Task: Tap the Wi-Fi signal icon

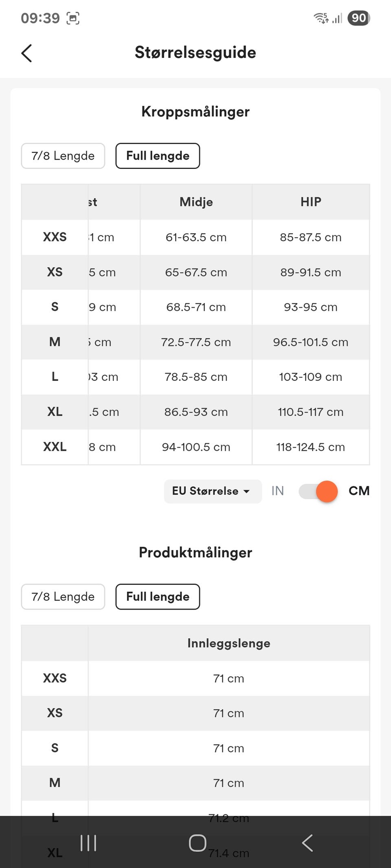Action: (321, 18)
